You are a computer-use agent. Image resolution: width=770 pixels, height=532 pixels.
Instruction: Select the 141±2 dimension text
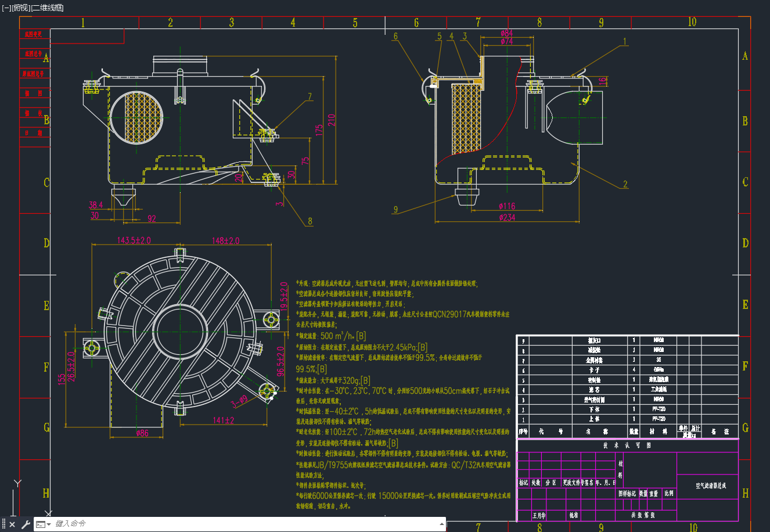pyautogui.click(x=224, y=420)
